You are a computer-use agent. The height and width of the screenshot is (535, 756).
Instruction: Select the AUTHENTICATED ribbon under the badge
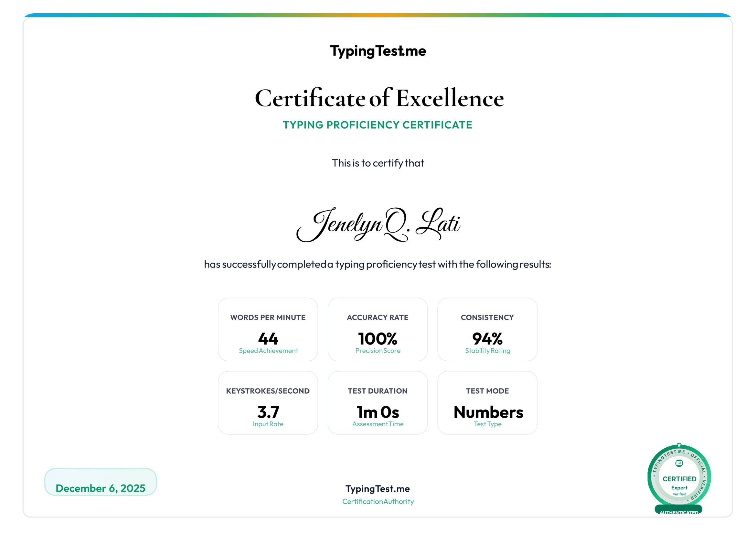point(679,513)
